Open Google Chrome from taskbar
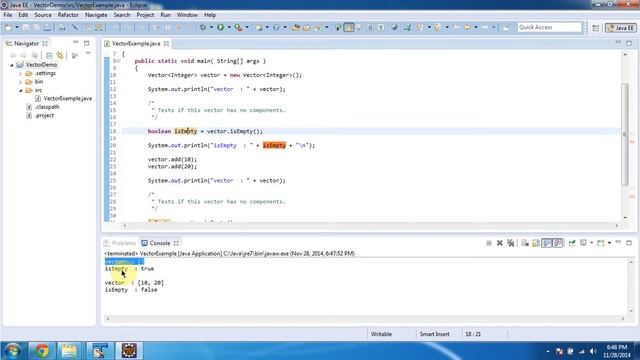Image resolution: width=640 pixels, height=360 pixels. point(41,351)
